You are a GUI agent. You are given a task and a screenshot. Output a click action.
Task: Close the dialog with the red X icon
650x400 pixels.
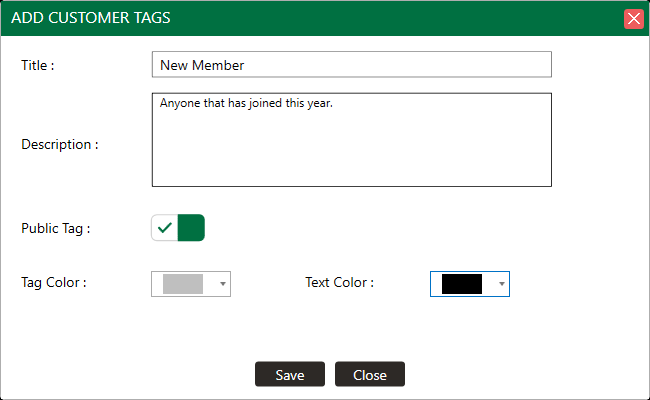[x=633, y=19]
